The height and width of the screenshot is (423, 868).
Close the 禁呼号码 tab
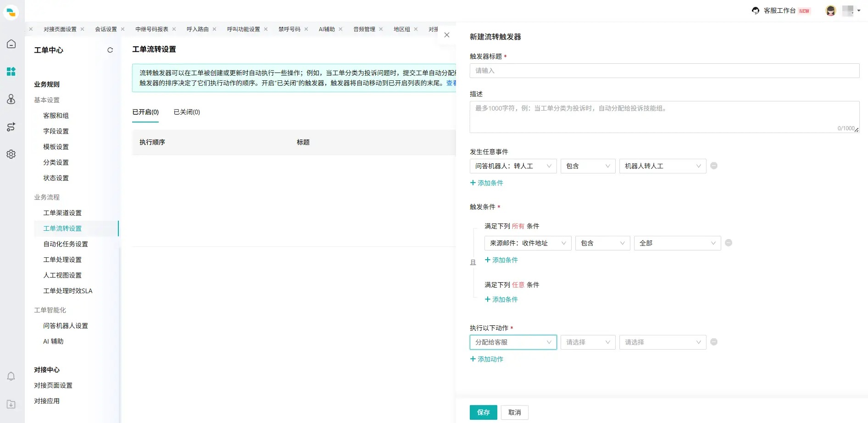306,29
